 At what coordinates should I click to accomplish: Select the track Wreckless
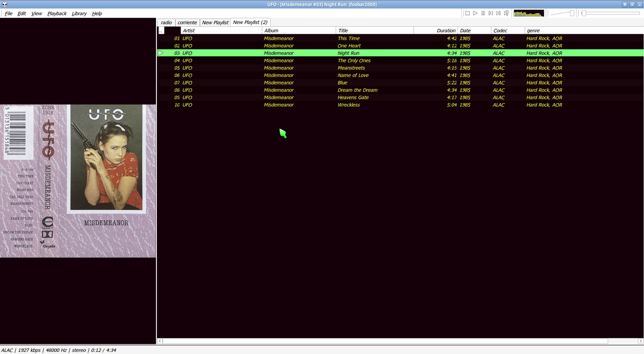click(x=400, y=105)
